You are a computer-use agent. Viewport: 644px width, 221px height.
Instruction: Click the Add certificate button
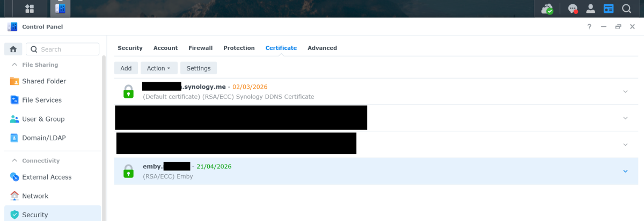126,68
